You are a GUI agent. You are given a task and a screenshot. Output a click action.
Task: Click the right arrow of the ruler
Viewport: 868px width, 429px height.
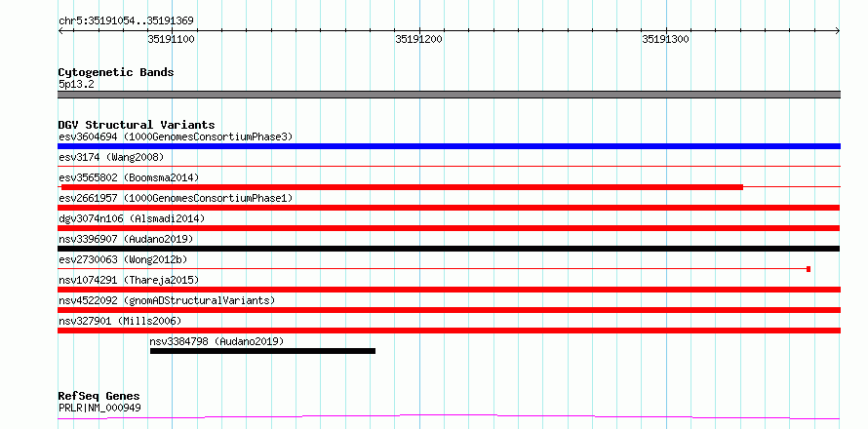point(838,31)
